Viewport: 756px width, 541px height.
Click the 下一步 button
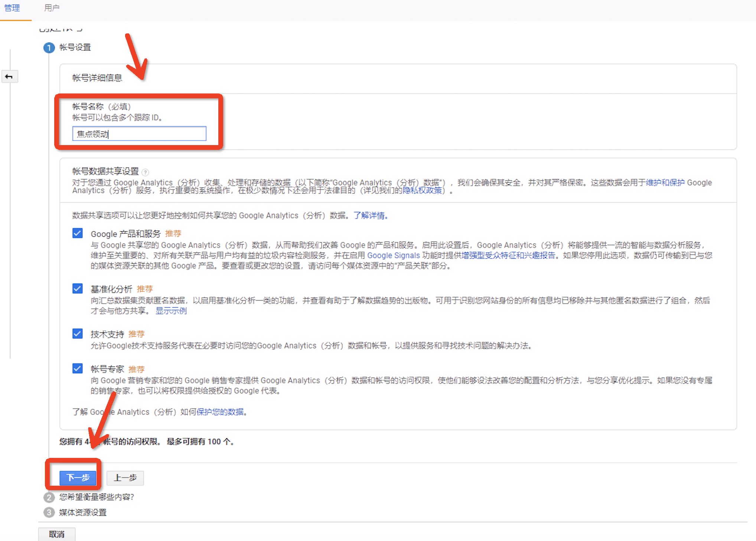pyautogui.click(x=78, y=478)
